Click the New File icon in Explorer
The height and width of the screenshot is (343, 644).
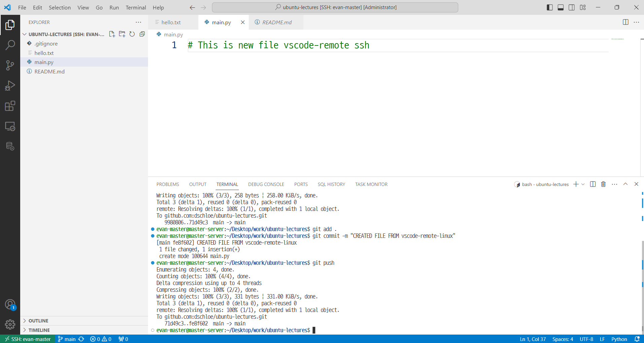tap(112, 34)
